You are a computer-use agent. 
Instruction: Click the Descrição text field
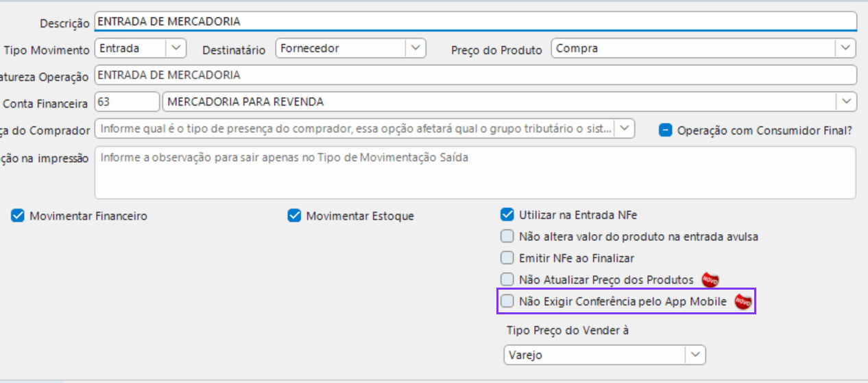click(475, 21)
